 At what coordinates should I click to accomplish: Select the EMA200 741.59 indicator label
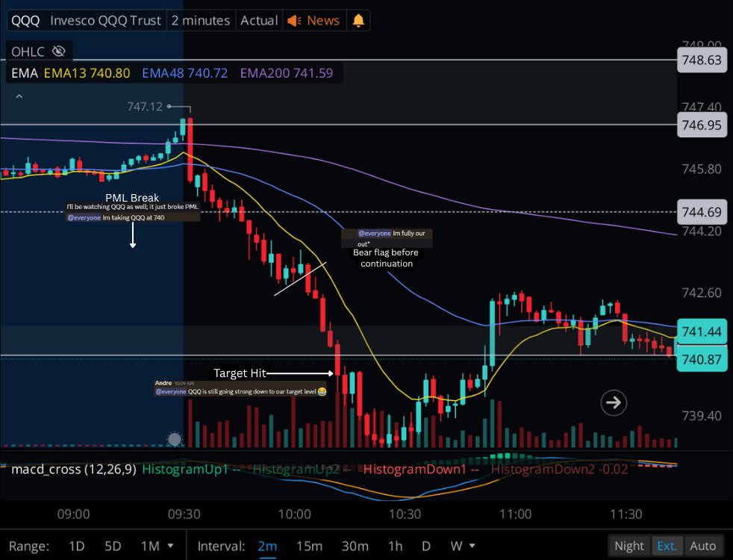[287, 73]
